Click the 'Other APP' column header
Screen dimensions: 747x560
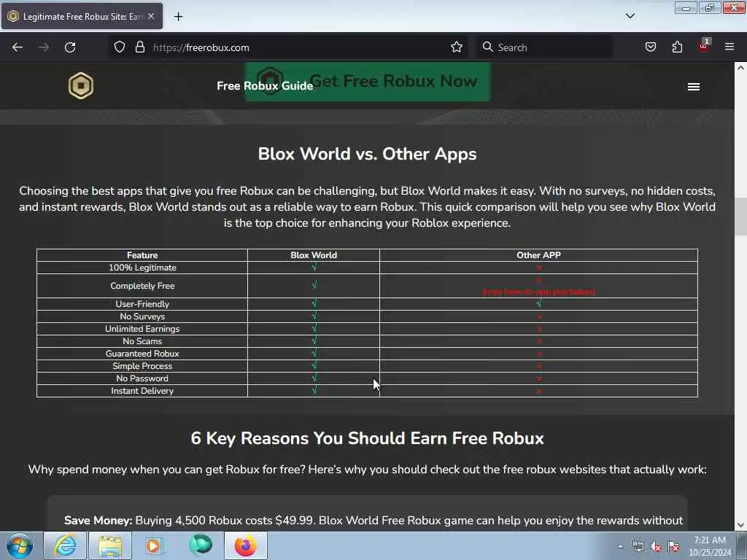coord(538,255)
